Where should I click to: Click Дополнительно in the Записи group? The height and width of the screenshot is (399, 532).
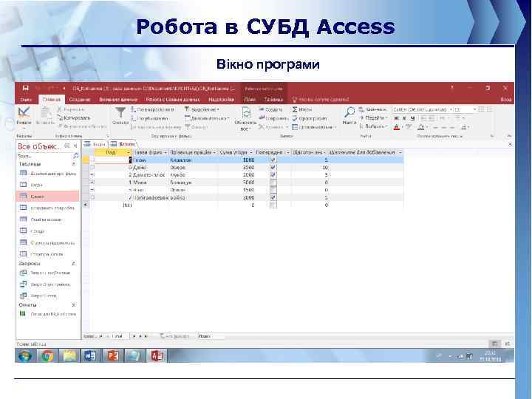pyautogui.click(x=314, y=127)
